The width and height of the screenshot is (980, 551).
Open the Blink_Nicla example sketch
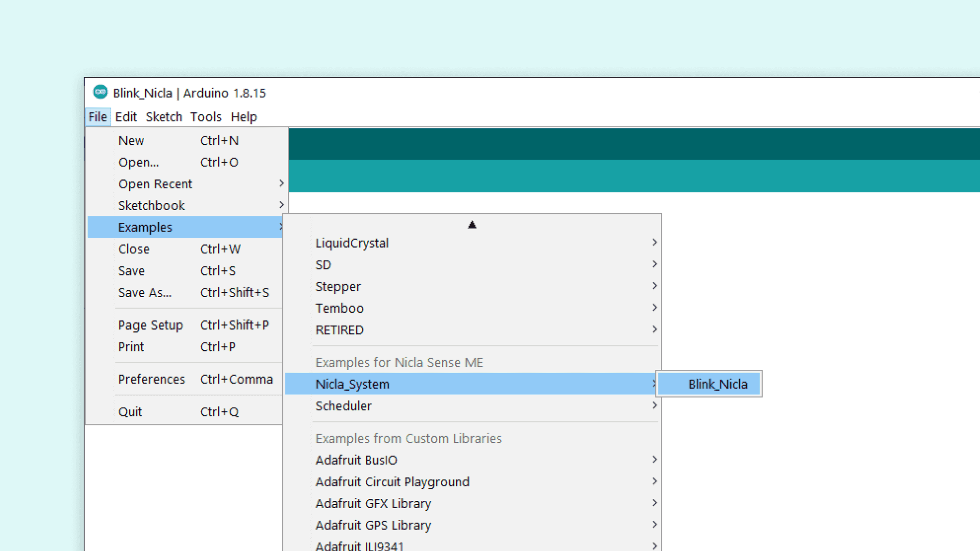click(x=717, y=384)
